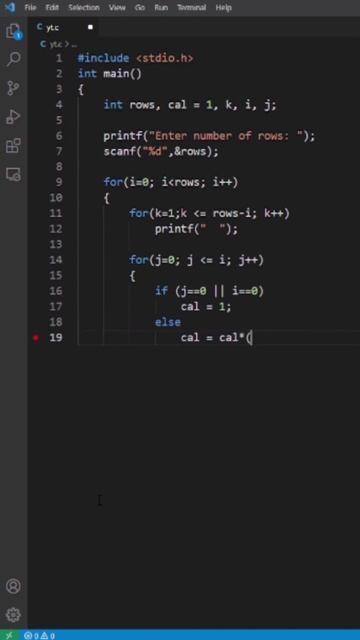
Task: Click the string "Enter number of rows: "
Action: 226,136
